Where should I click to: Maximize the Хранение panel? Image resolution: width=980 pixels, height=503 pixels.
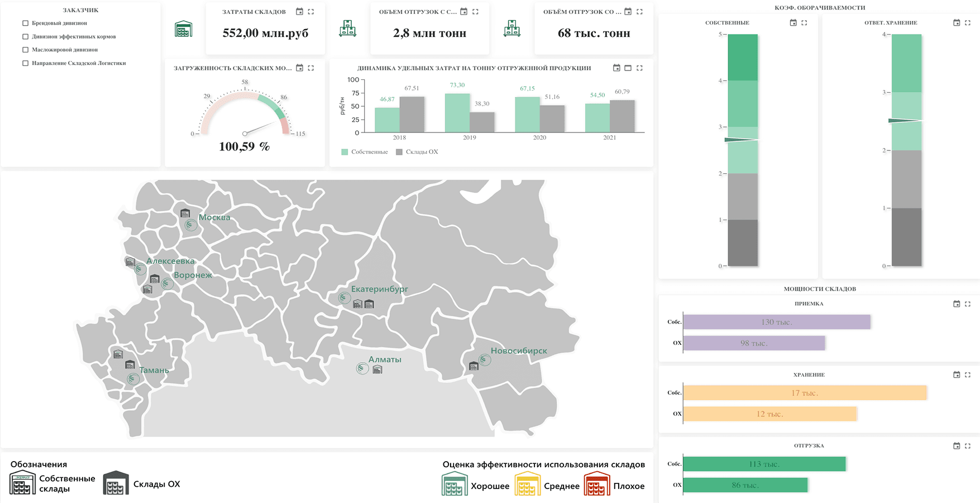coord(968,375)
